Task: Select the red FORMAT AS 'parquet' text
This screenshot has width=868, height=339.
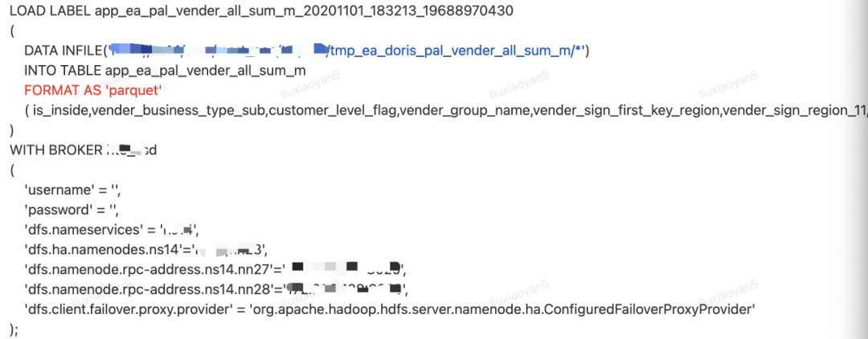Action: click(93, 90)
